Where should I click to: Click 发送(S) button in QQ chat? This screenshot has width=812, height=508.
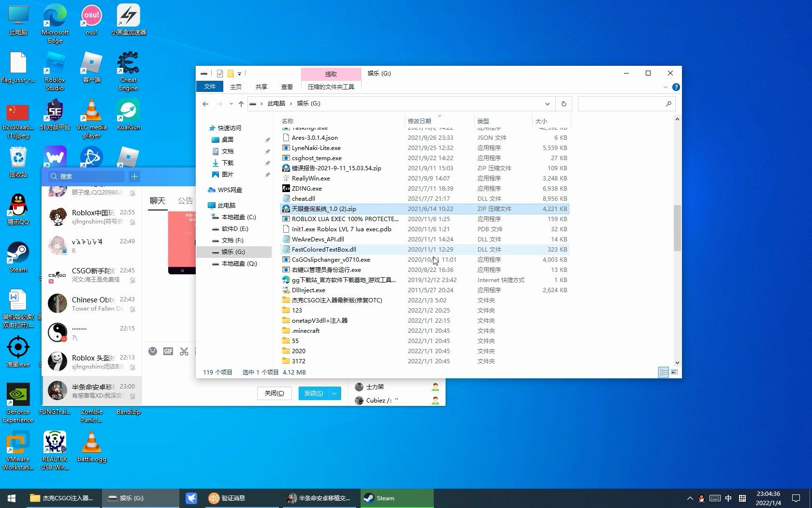314,393
